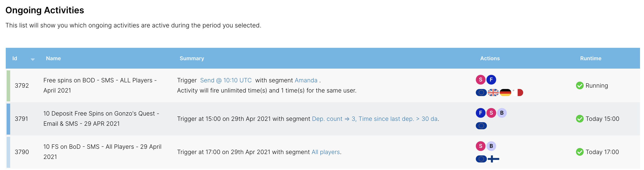Click the lilac B action badge in row 3791

[x=501, y=113]
